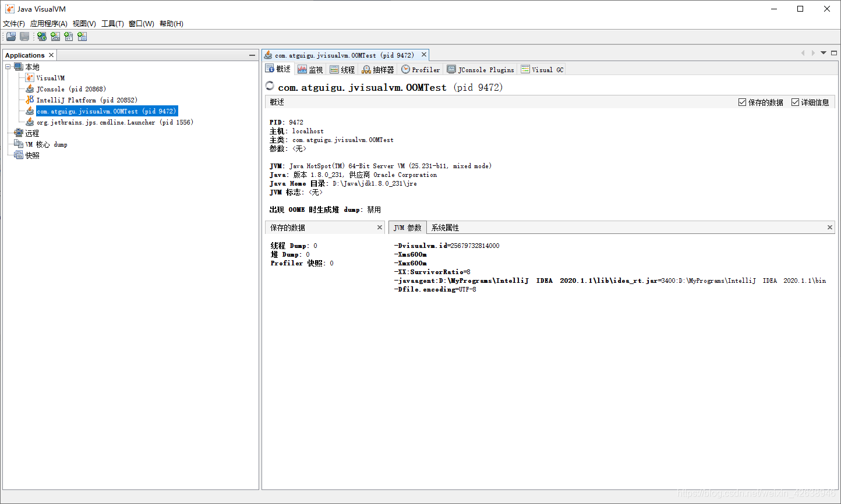Open the opened documents list dropdown
The height and width of the screenshot is (504, 841).
[x=824, y=53]
